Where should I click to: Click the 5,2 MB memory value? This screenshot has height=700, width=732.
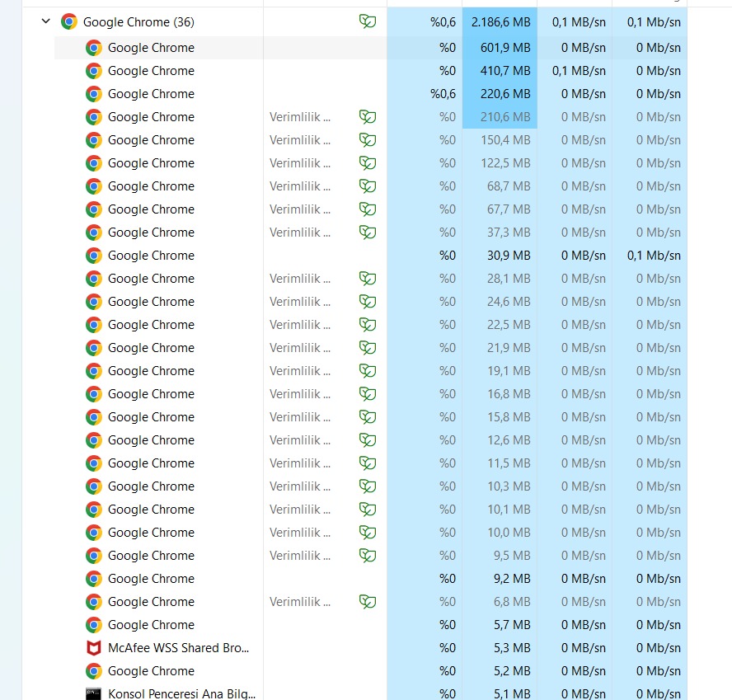tap(512, 671)
